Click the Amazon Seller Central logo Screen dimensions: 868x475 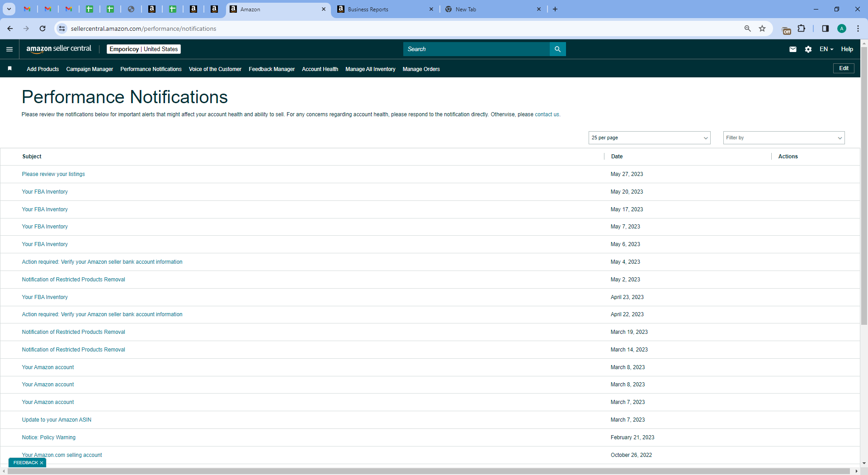click(x=59, y=49)
